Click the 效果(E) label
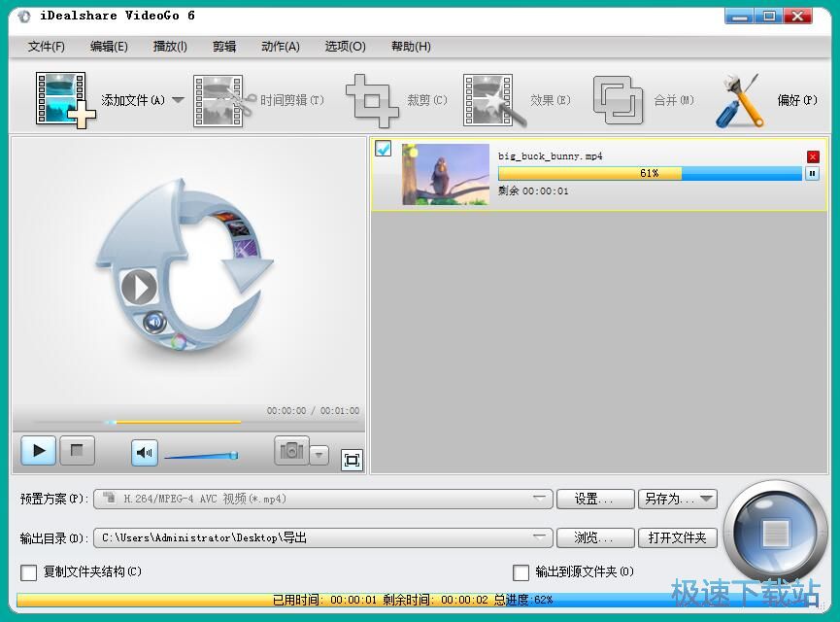The height and width of the screenshot is (622, 840). pyautogui.click(x=551, y=100)
